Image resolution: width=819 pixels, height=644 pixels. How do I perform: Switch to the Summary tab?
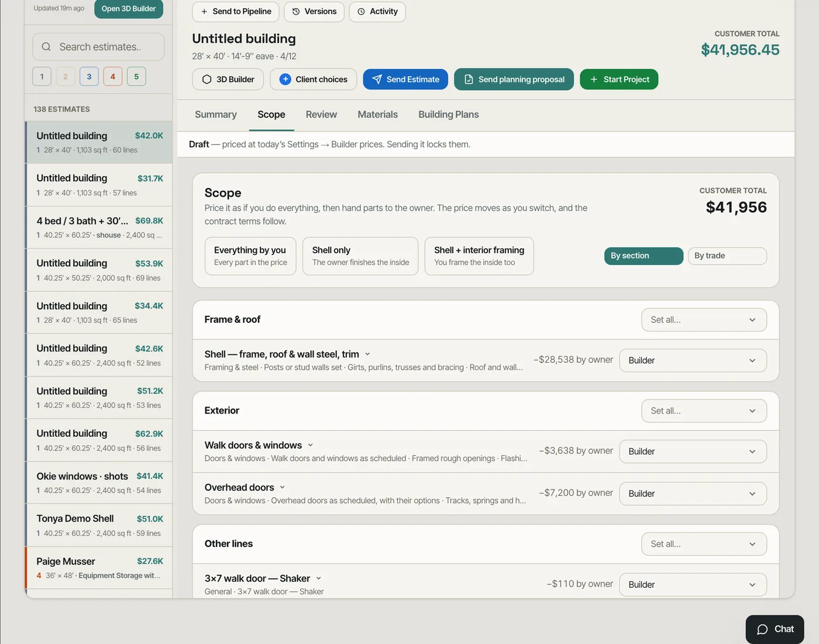(x=216, y=115)
